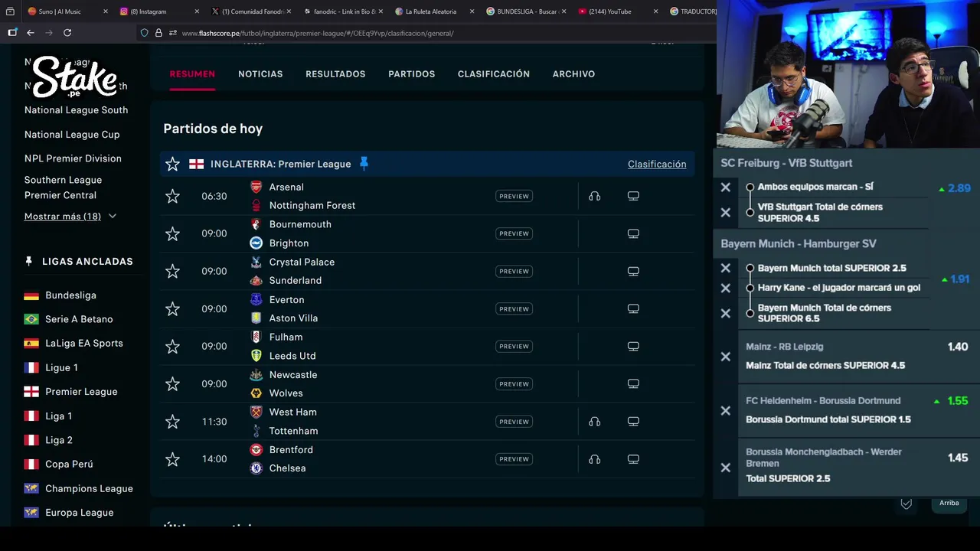Image resolution: width=980 pixels, height=551 pixels.
Task: Click TV icon for Everton vs Aston Villa
Action: [633, 309]
